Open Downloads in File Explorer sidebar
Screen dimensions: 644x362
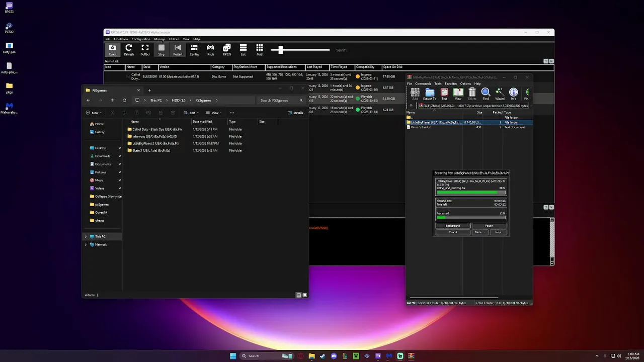pos(103,156)
